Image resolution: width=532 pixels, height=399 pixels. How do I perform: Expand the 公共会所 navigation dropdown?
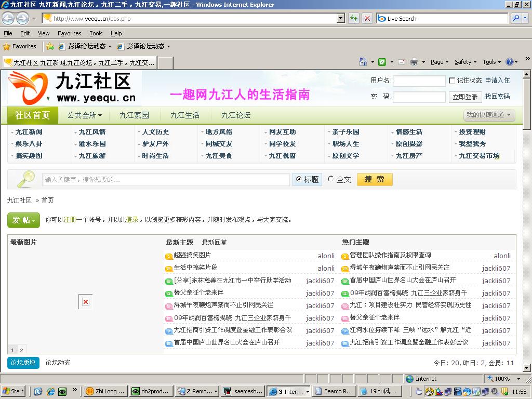(x=84, y=115)
